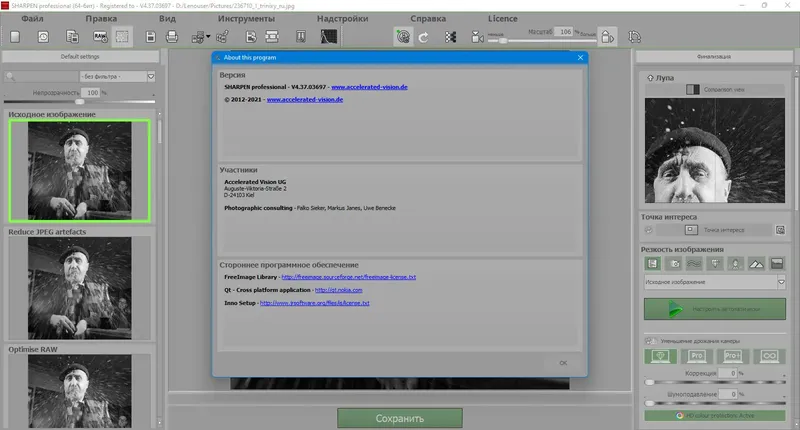Toggle the Точка интереса button
The image size is (800, 430).
click(714, 230)
